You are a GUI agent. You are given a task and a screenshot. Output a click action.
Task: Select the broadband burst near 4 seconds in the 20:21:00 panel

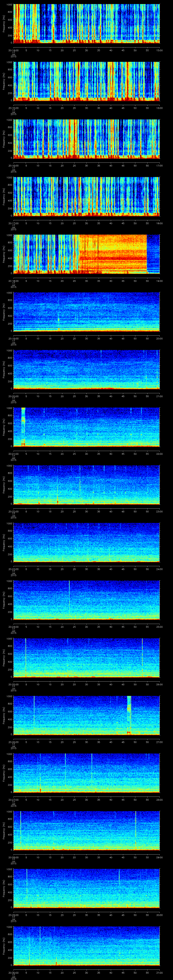23,427
